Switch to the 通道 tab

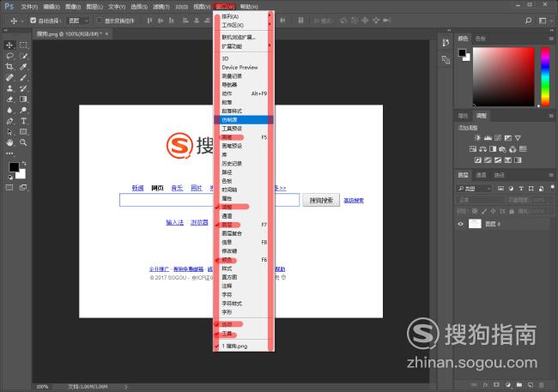pyautogui.click(x=481, y=175)
